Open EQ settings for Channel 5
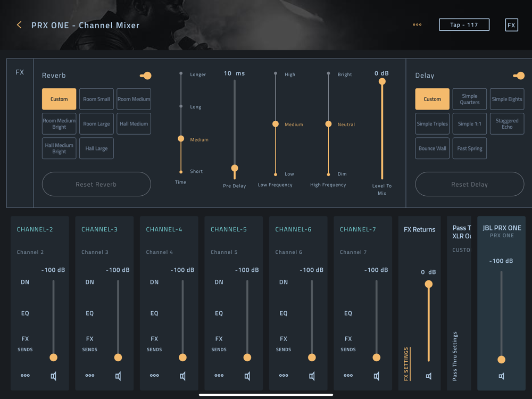The width and height of the screenshot is (532, 399). coord(219,313)
